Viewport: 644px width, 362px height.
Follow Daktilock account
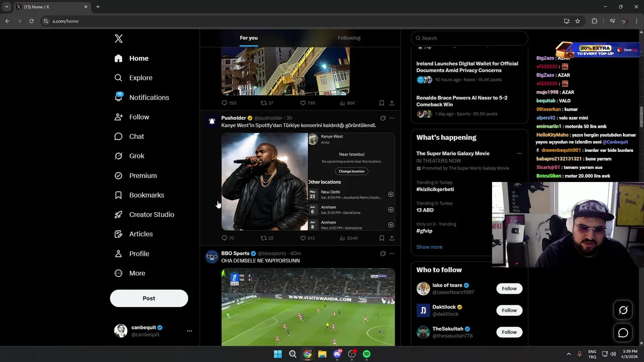(x=509, y=310)
